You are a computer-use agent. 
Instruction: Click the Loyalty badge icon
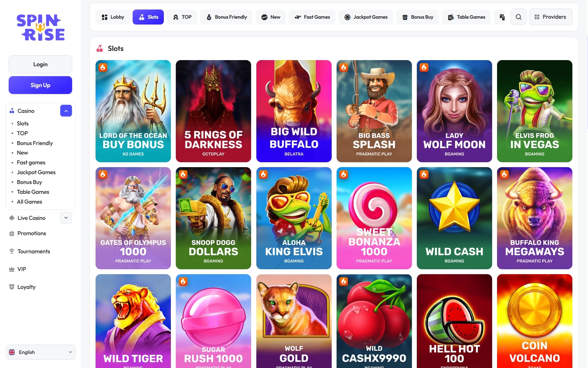[12, 287]
